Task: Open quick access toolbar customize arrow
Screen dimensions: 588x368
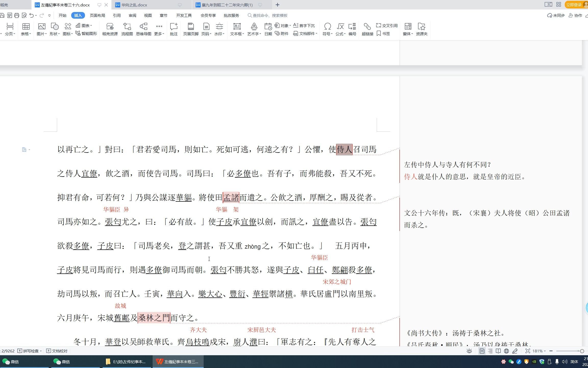Action: pos(49,15)
